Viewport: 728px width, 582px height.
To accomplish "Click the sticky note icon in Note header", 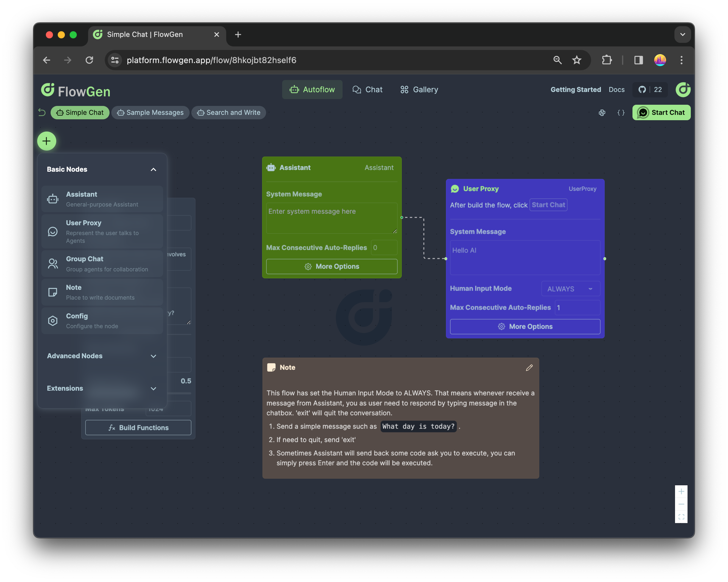I will (271, 368).
